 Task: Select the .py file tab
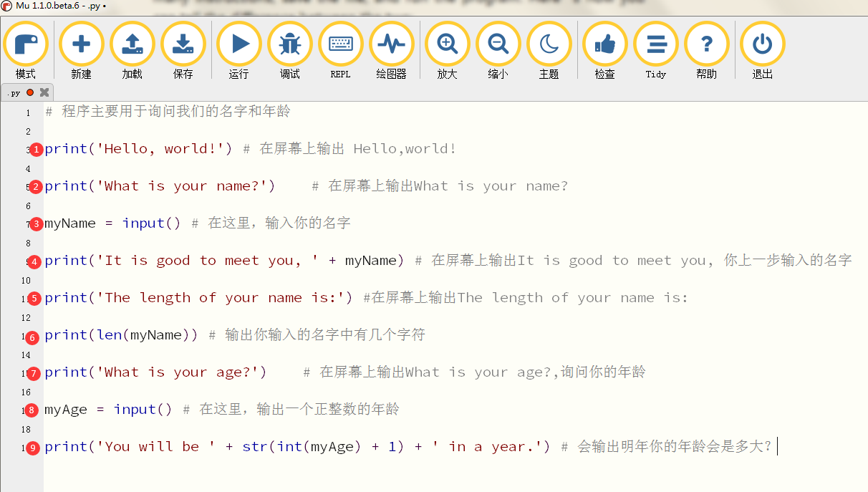pos(14,92)
